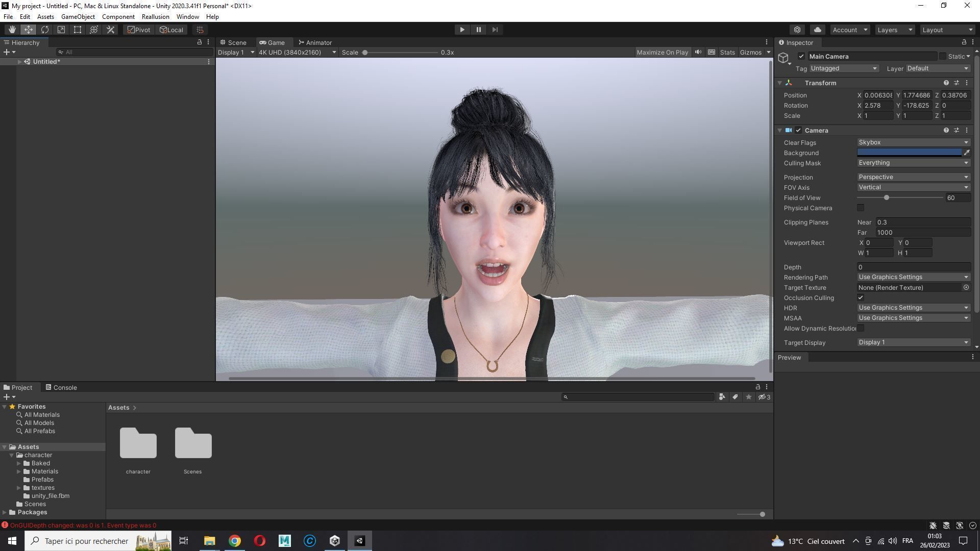This screenshot has height=551, width=980.
Task: Select the Rect transform tool
Action: 78,30
